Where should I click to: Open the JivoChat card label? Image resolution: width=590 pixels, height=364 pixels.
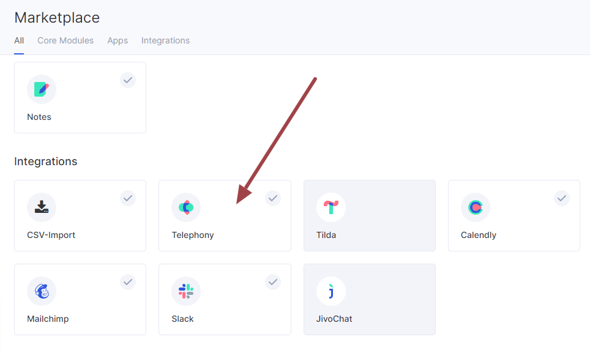334,319
